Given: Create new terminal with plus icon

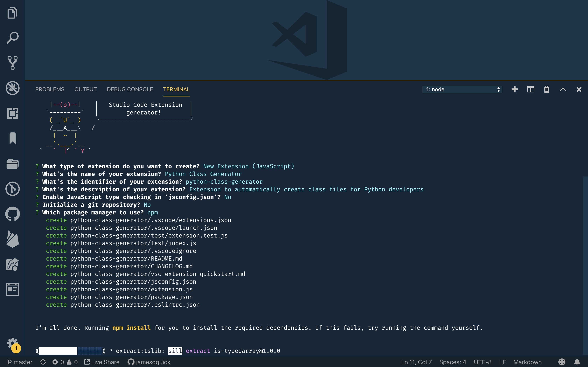Looking at the screenshot, I should (514, 89).
